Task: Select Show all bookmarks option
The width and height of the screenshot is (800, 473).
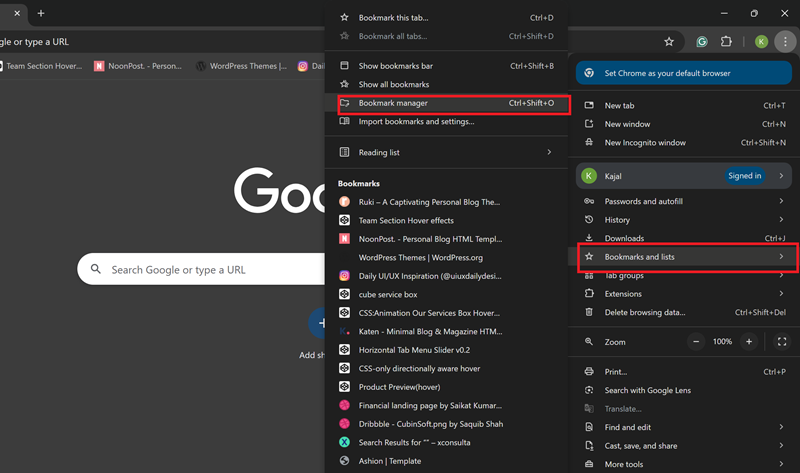Action: tap(446, 84)
